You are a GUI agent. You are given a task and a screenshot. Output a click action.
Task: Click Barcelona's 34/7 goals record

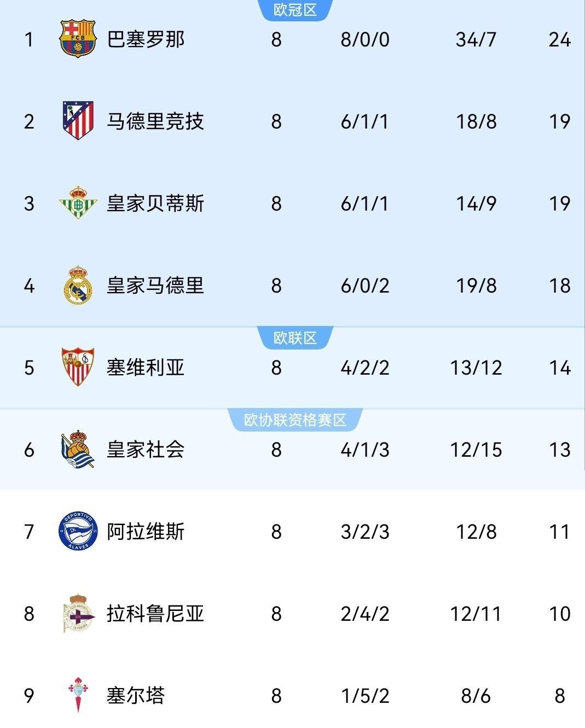(476, 39)
